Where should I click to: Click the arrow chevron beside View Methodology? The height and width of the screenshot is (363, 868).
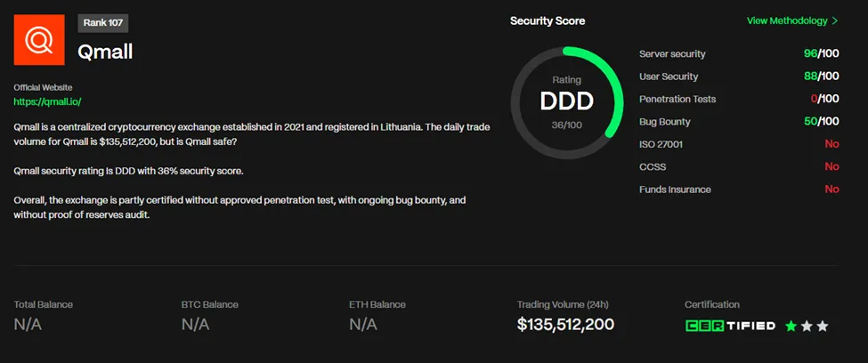tap(834, 20)
